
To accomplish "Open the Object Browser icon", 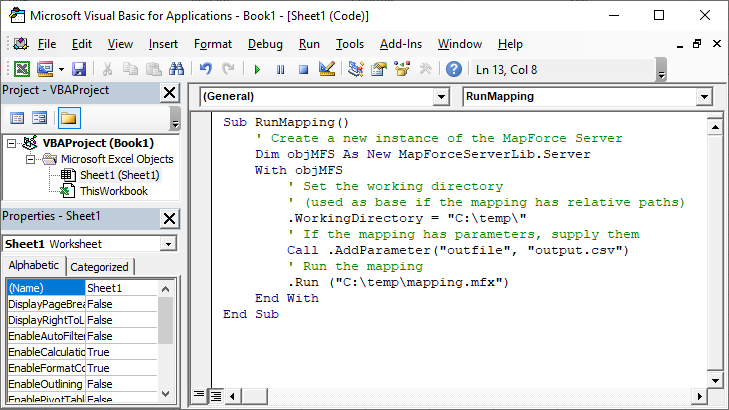I will point(402,69).
